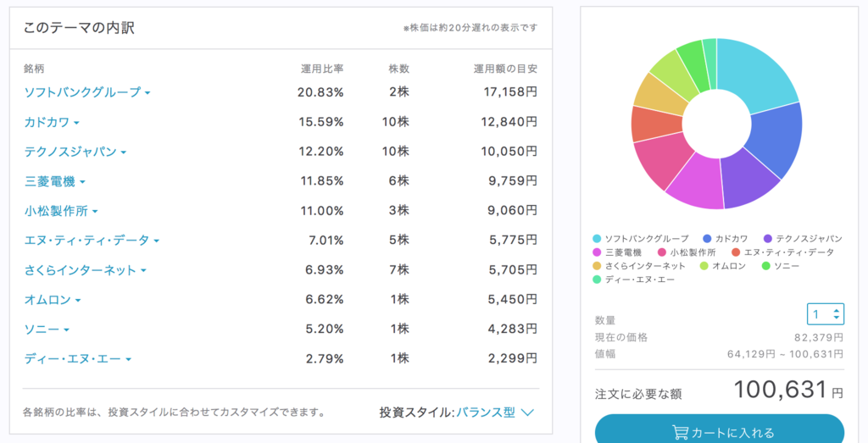The width and height of the screenshot is (868, 443).
Task: Click the 7.01% ratio value
Action: click(x=326, y=241)
